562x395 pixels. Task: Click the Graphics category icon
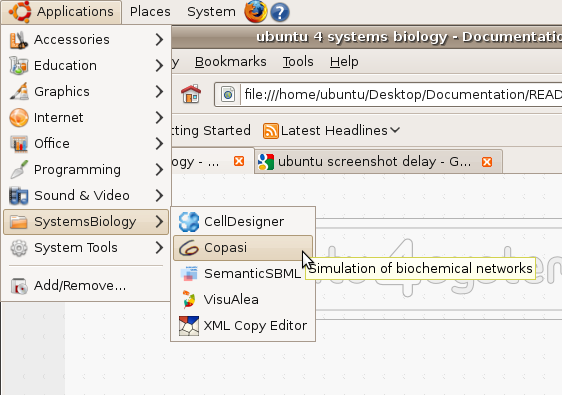19,91
